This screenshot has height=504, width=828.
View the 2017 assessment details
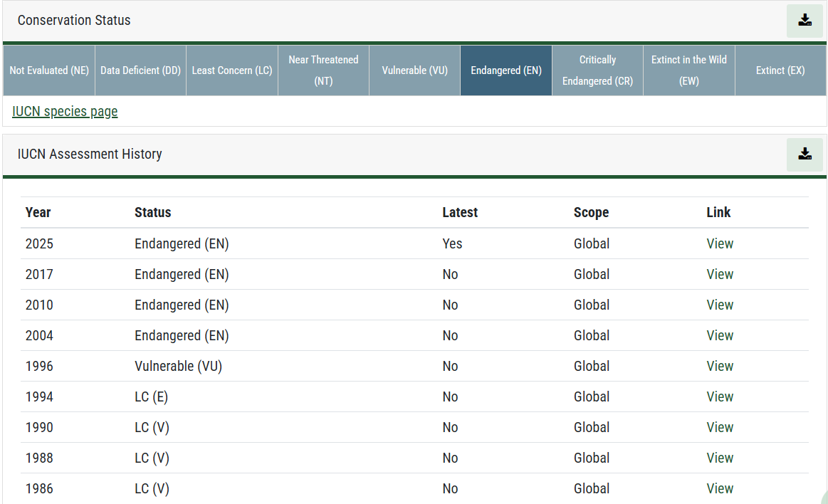[x=720, y=274]
